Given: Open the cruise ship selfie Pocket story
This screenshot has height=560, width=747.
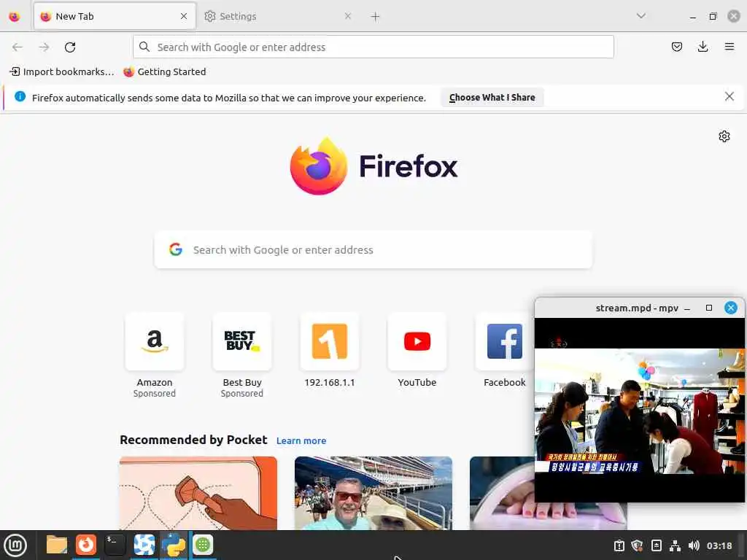Looking at the screenshot, I should point(373,493).
